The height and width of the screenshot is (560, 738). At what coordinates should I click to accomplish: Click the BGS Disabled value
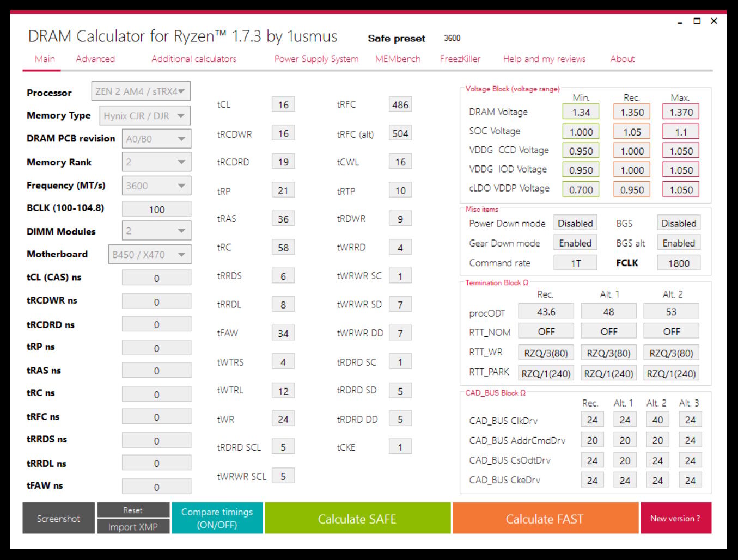[x=679, y=223]
